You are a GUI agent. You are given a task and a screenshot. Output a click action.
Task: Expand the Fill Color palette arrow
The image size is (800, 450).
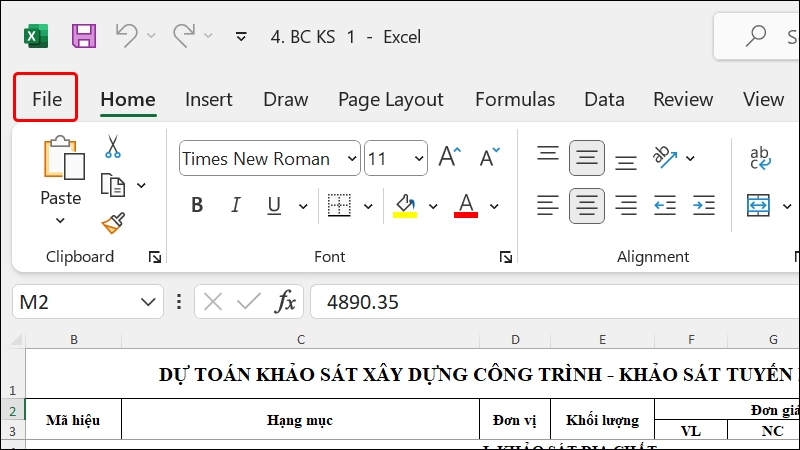tap(433, 206)
